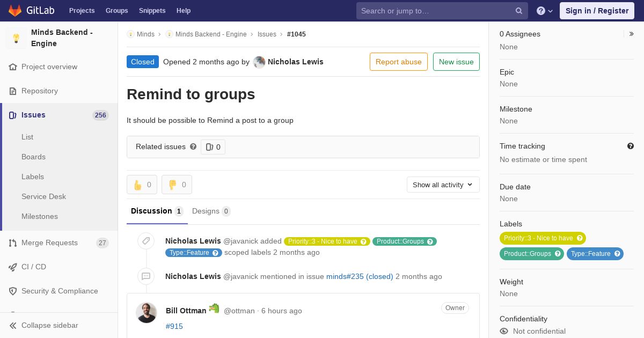This screenshot has width=644, height=338.
Task: Click the Issues count 256 badge
Action: 100,115
